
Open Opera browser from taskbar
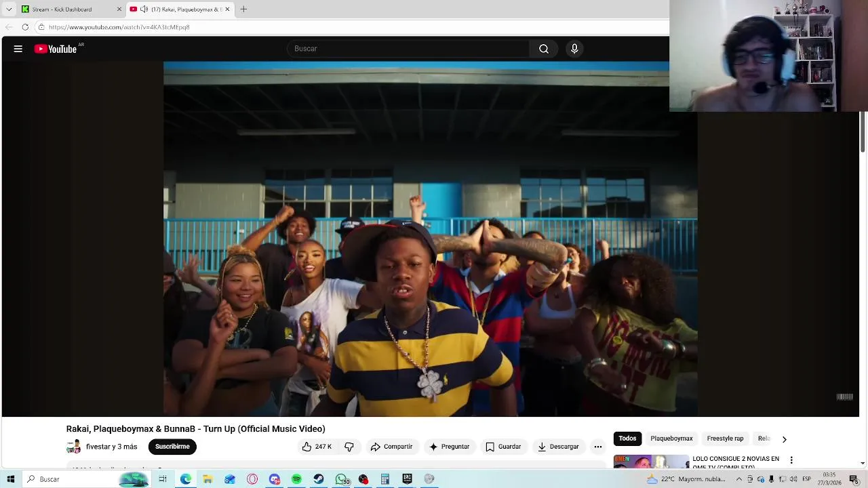tap(252, 479)
